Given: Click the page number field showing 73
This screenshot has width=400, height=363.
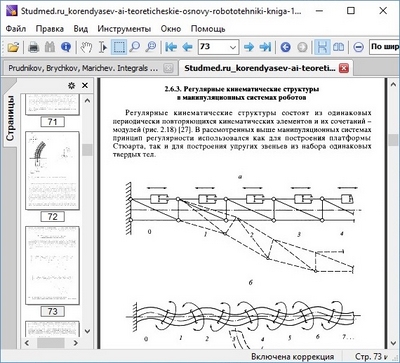Looking at the screenshot, I should pos(213,47).
